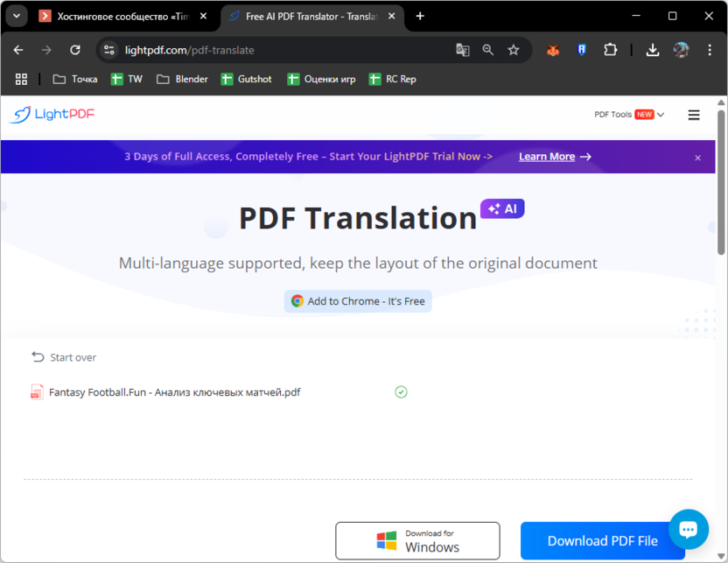Open the Blender bookmarks folder
The width and height of the screenshot is (728, 563).
[x=182, y=79]
